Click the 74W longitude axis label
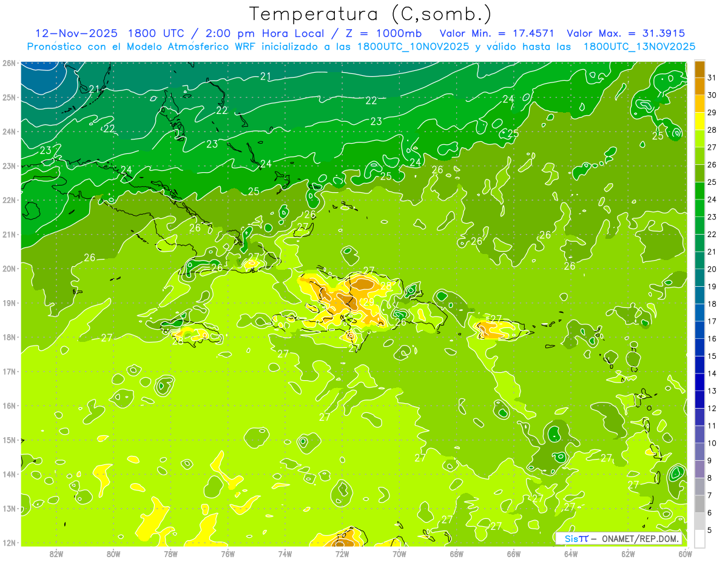Image resolution: width=728 pixels, height=562 pixels. point(285,554)
